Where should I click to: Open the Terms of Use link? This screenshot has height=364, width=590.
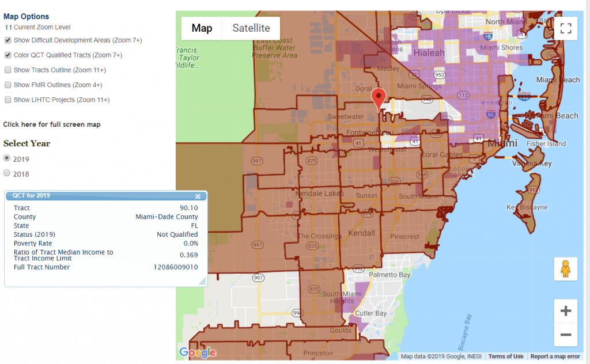tap(506, 357)
